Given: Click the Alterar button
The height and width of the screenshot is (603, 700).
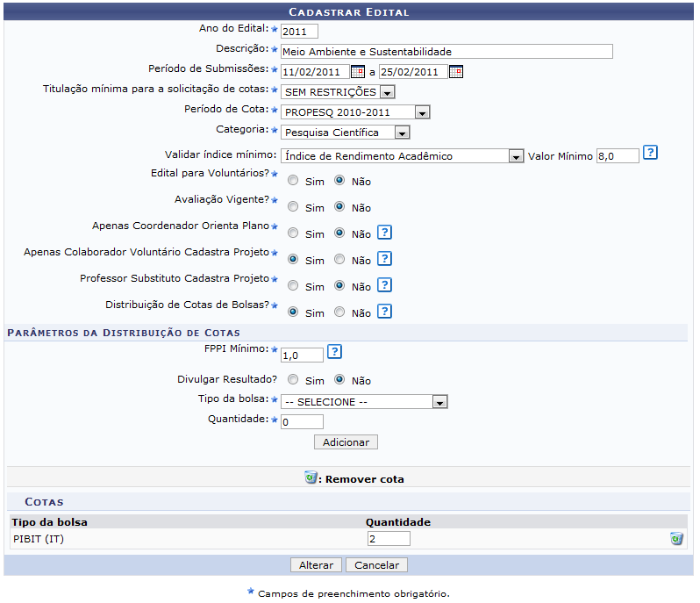Looking at the screenshot, I should coord(316,565).
